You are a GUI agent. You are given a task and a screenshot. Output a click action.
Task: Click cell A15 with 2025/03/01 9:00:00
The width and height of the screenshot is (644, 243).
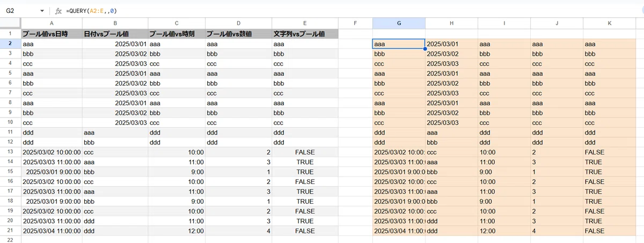pyautogui.click(x=52, y=172)
